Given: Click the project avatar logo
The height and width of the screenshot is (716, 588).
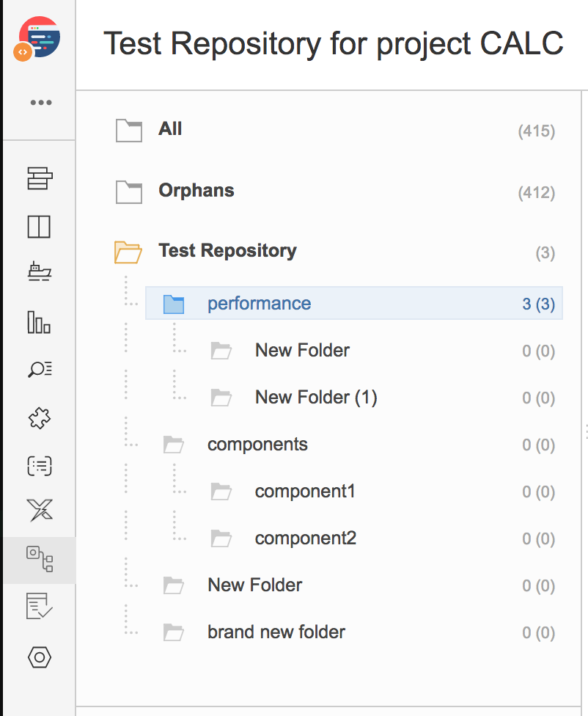Looking at the screenshot, I should [x=37, y=39].
